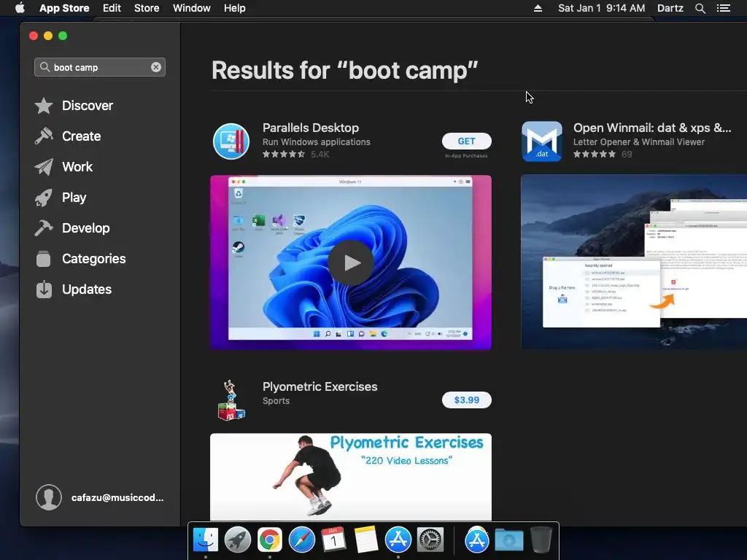Open the Trash in the Dock
Image resolution: width=747 pixels, height=560 pixels.
[541, 540]
